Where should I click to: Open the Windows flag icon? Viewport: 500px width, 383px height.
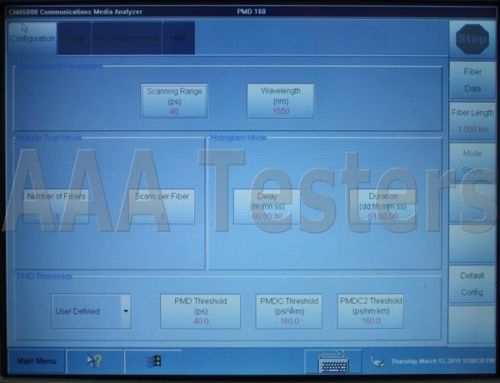153,361
